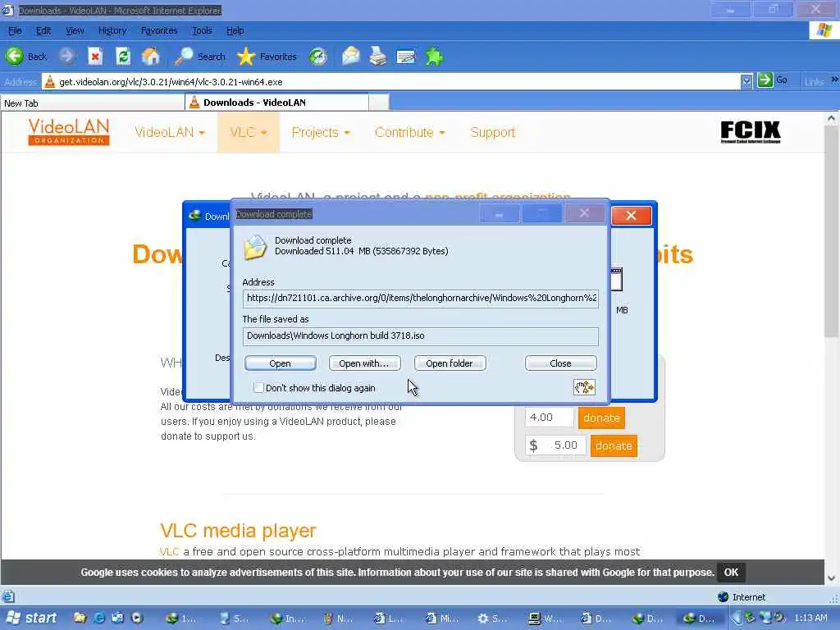Expand the Links toolbar chevron
This screenshot has height=630, width=840.
click(x=834, y=80)
